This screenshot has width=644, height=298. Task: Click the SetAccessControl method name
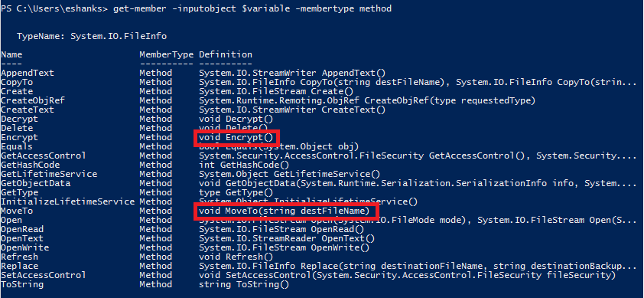[43, 275]
